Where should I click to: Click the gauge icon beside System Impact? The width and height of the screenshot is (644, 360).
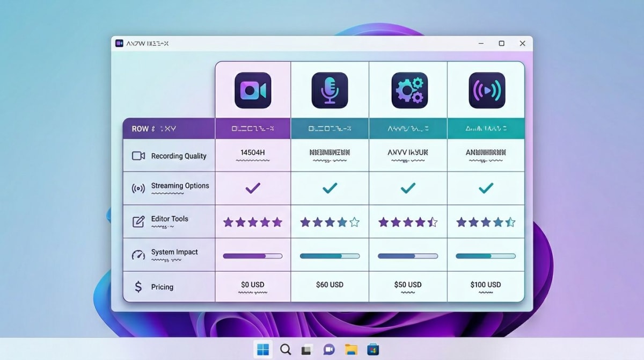pos(138,255)
